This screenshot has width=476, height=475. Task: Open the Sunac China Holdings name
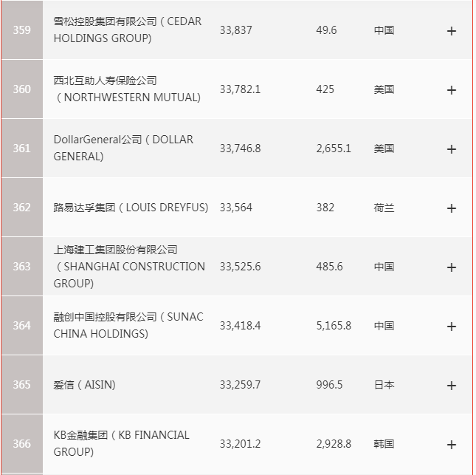pyautogui.click(x=128, y=325)
